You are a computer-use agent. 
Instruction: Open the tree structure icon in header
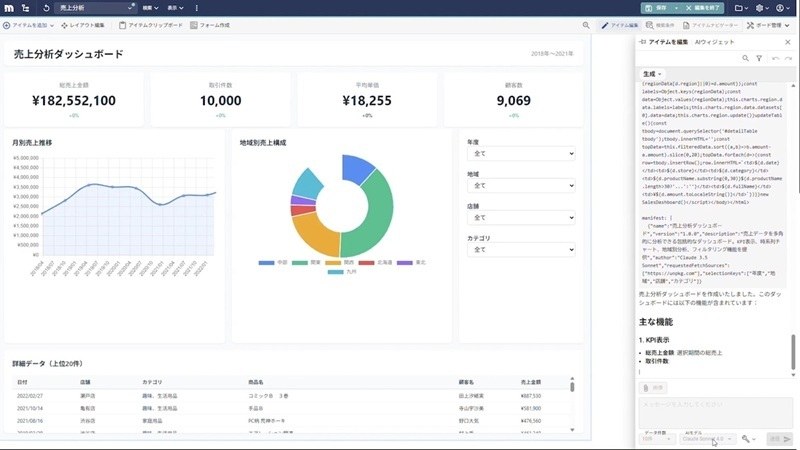click(23, 8)
